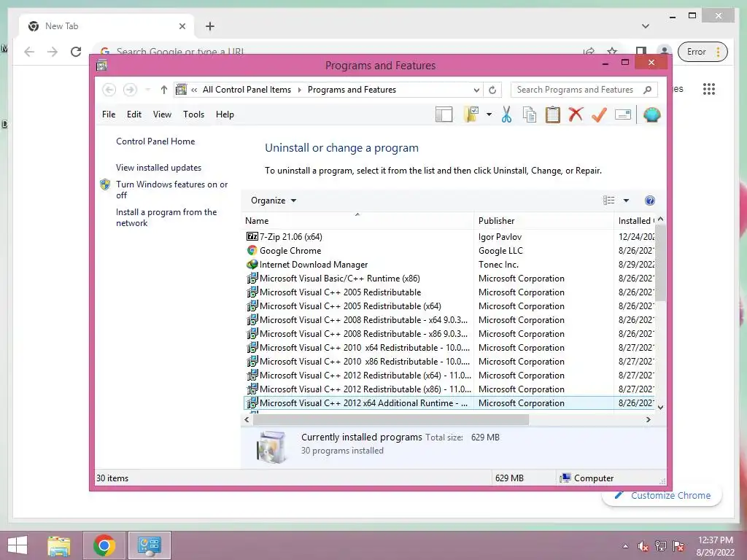This screenshot has height=560, width=747.
Task: Open the View menu
Action: [162, 114]
